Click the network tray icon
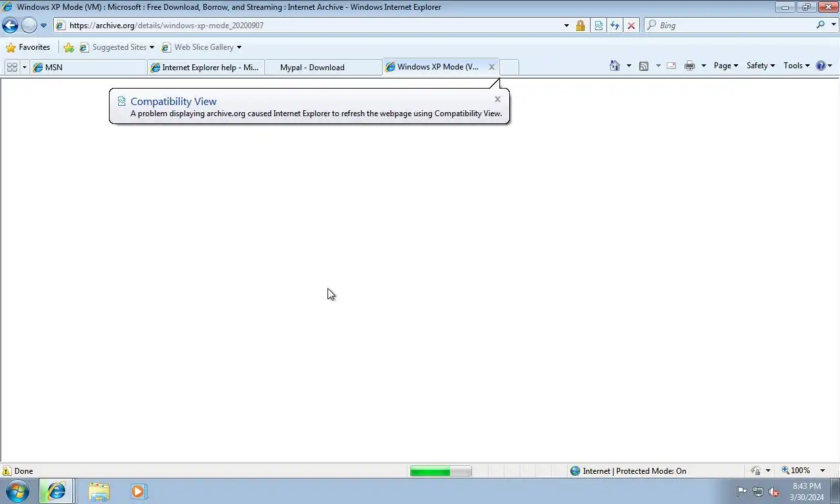 [758, 492]
